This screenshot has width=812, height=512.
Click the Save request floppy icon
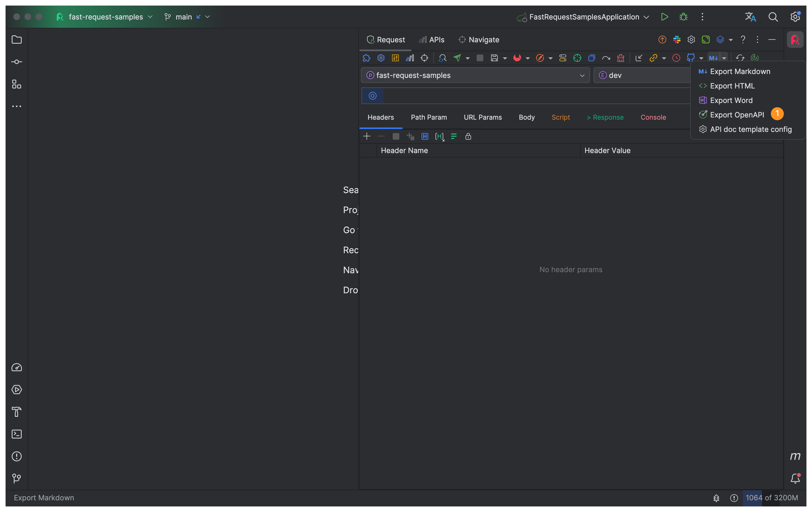(x=494, y=58)
